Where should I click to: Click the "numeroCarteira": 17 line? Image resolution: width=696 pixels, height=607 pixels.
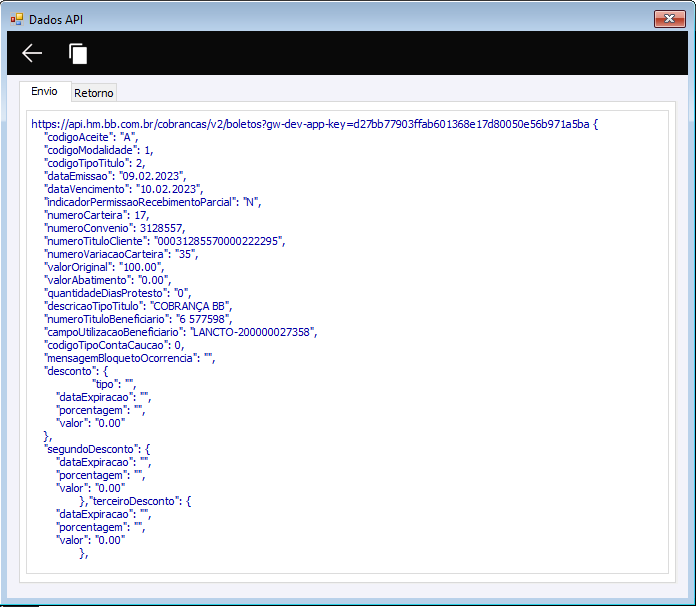97,215
